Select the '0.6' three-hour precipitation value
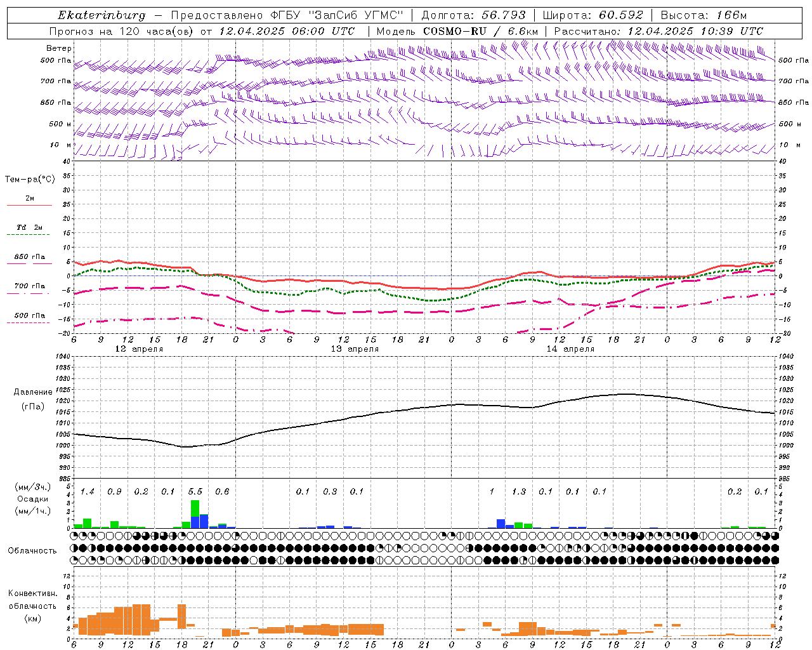Viewport: 812px width, 650px height. tap(222, 492)
